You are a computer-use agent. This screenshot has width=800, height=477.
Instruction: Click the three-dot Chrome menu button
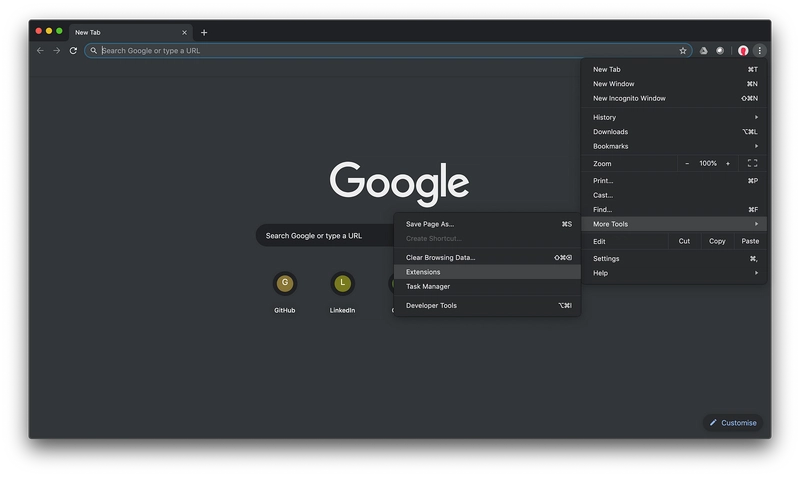[759, 51]
